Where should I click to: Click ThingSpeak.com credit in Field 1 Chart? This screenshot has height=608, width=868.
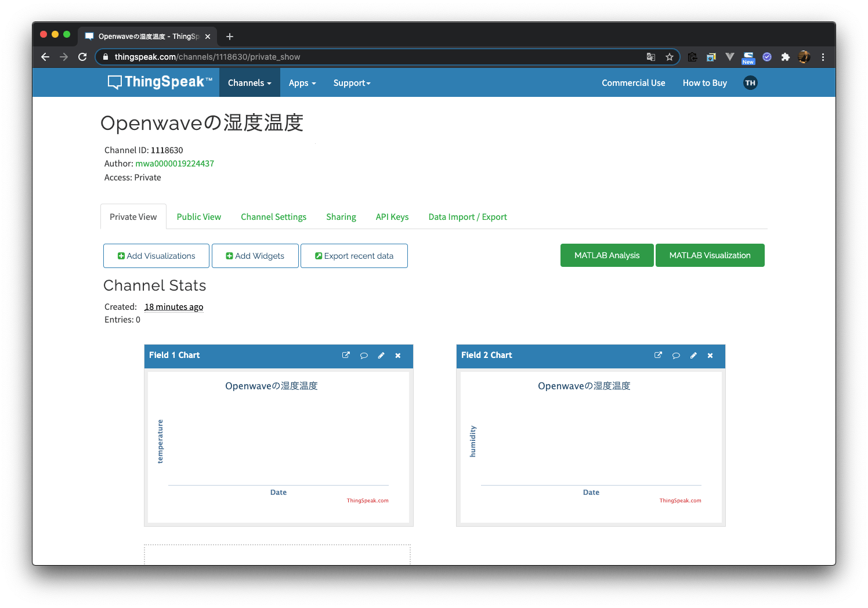point(368,501)
